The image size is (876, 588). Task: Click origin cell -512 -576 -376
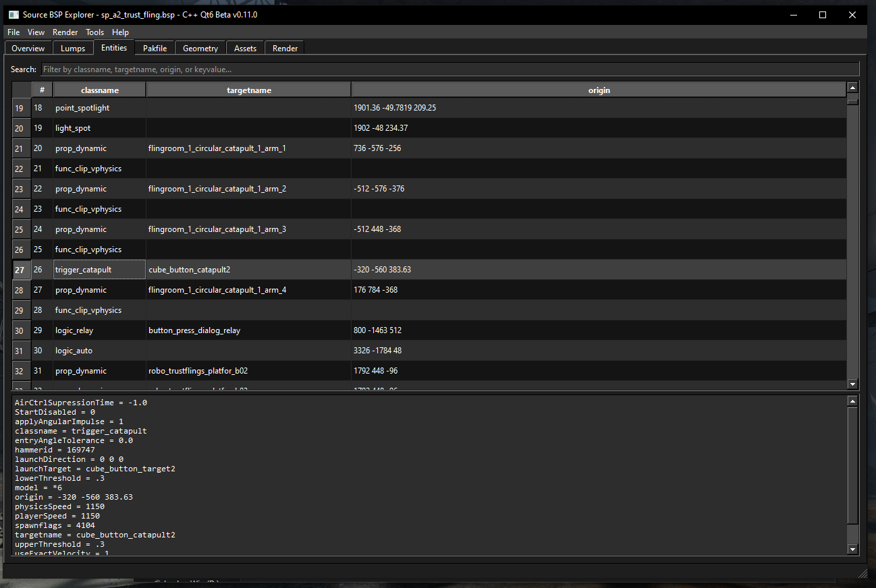599,189
